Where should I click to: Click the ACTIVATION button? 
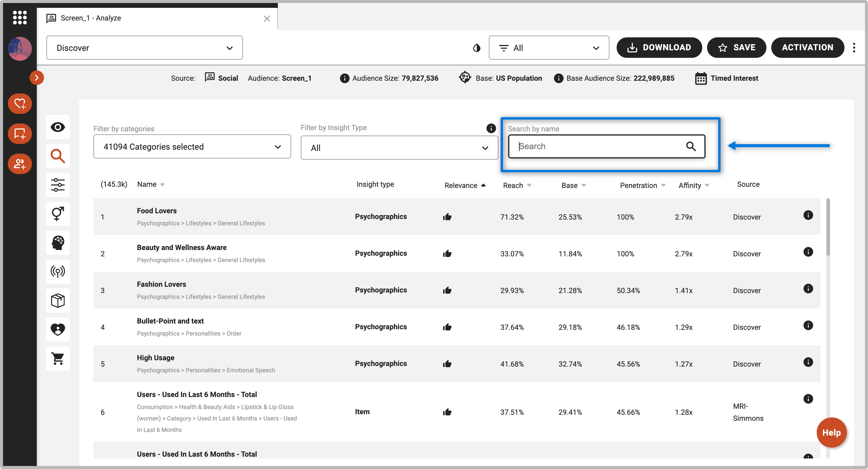[807, 48]
